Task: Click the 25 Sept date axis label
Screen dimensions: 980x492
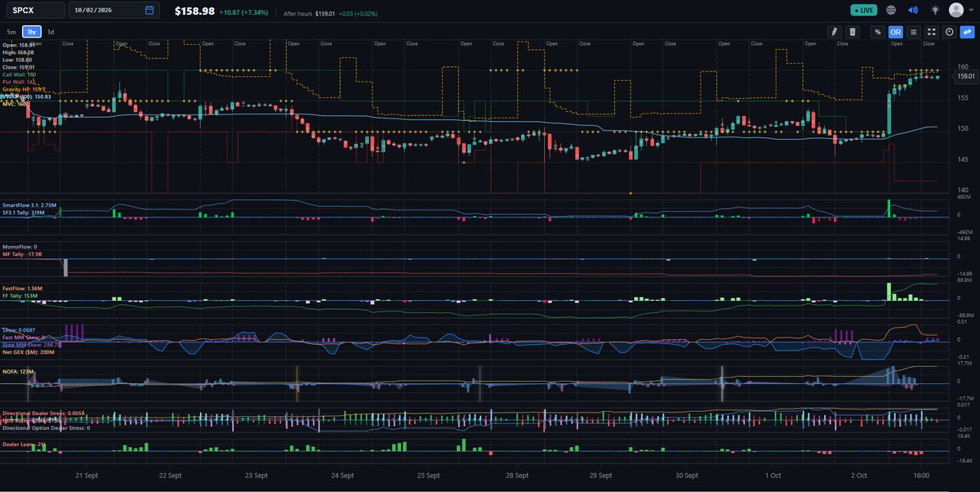Action: pyautogui.click(x=430, y=475)
